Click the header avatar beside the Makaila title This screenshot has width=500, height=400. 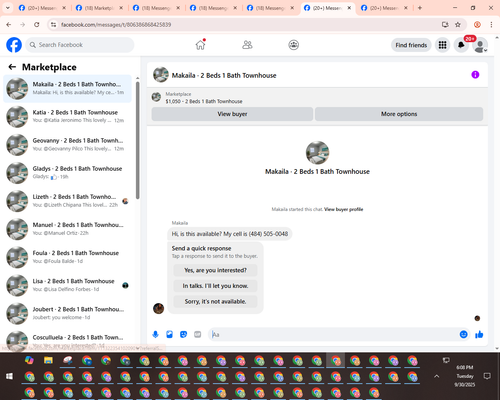coord(161,75)
